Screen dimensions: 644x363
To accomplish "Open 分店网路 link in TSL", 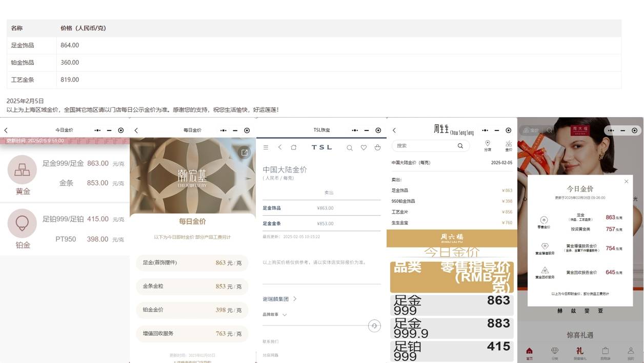I will coord(271,355).
